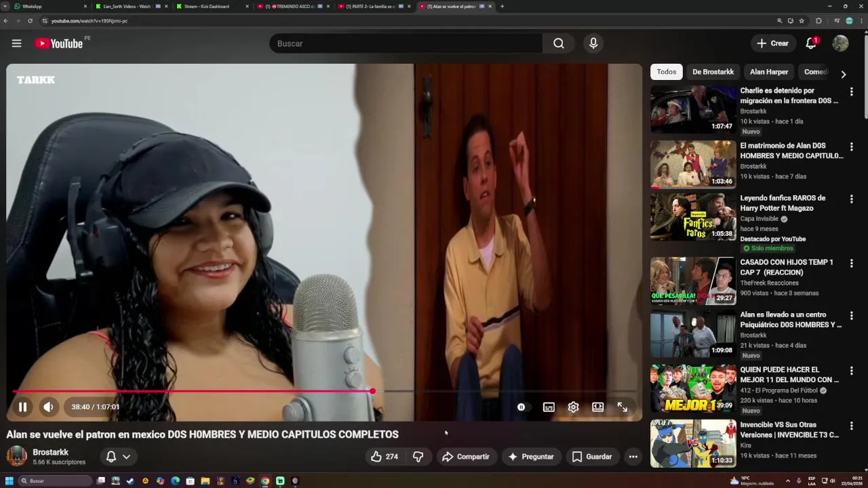Click the progress bar scrubber handle
Viewport: 868px width, 488px height.
[372, 391]
